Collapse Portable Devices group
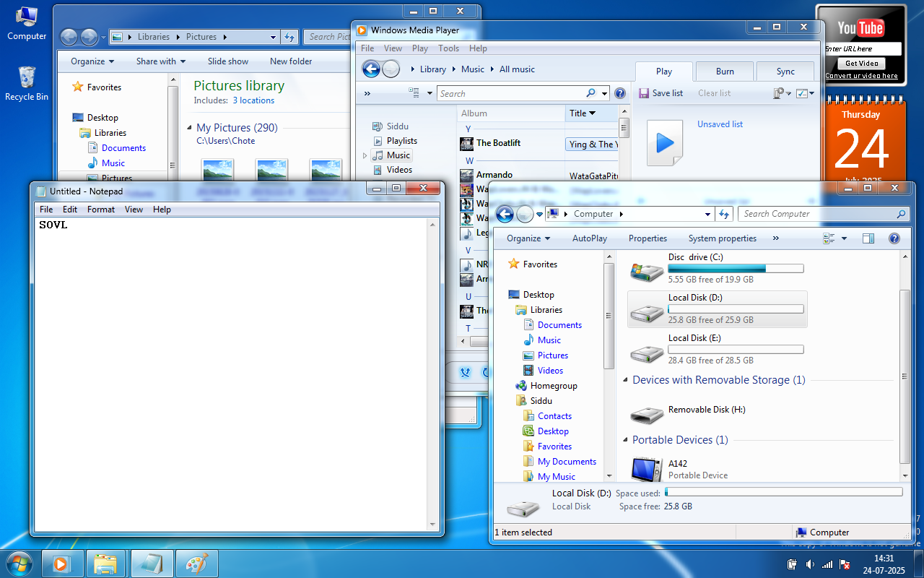The width and height of the screenshot is (924, 578). pyautogui.click(x=625, y=440)
